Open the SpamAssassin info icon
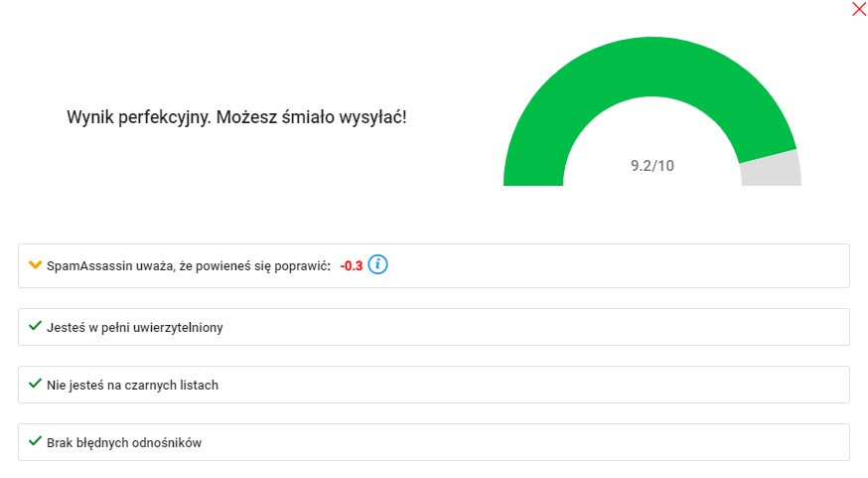The height and width of the screenshot is (478, 868). [x=378, y=264]
